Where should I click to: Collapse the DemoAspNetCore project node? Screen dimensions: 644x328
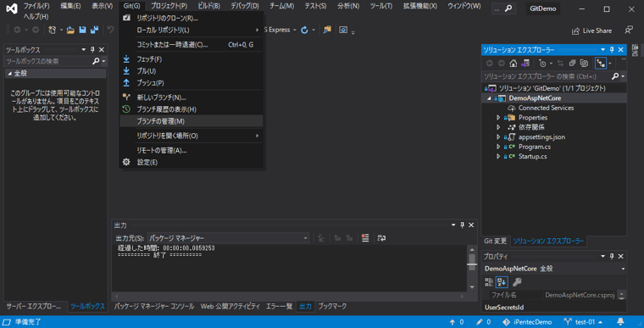coord(489,98)
